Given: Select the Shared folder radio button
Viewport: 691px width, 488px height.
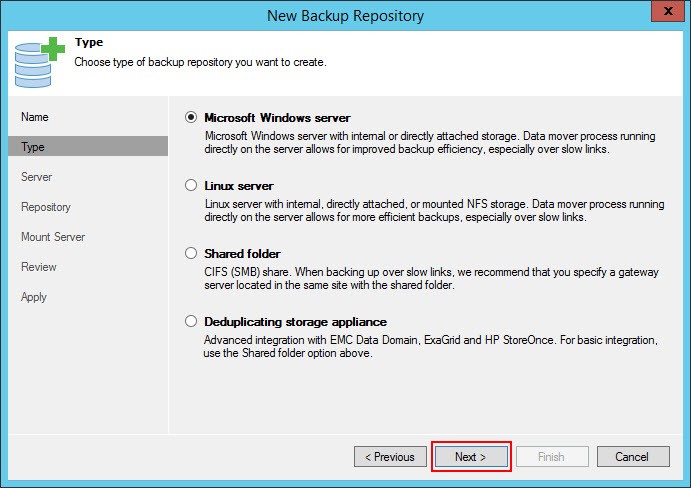Looking at the screenshot, I should tap(191, 253).
